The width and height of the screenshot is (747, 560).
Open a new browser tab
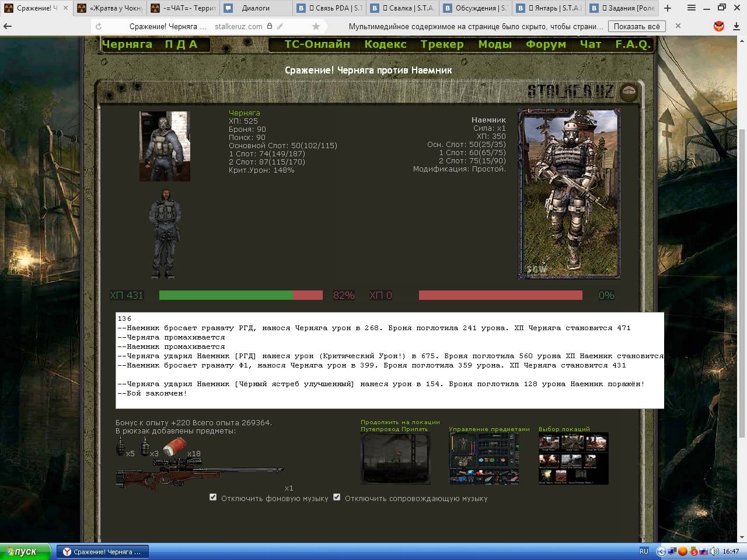tap(668, 8)
